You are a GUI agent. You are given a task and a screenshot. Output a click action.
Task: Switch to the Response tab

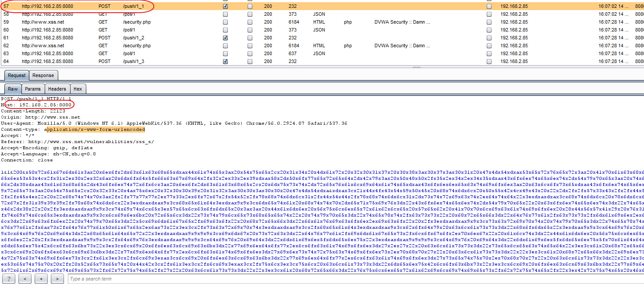[43, 75]
